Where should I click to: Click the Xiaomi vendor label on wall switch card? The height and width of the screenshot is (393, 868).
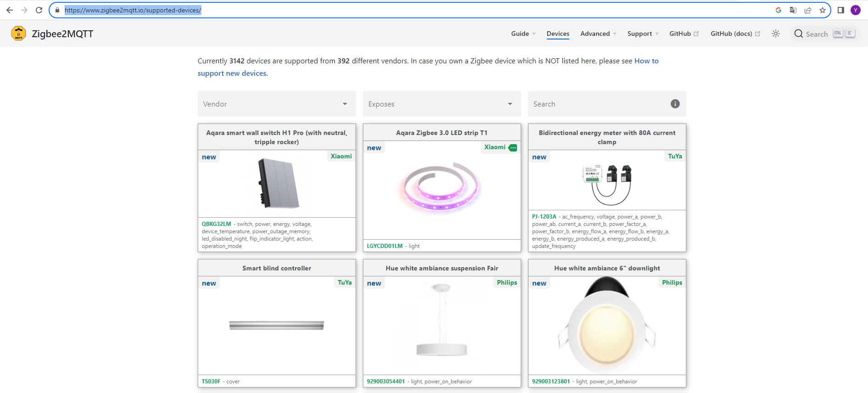tap(341, 156)
